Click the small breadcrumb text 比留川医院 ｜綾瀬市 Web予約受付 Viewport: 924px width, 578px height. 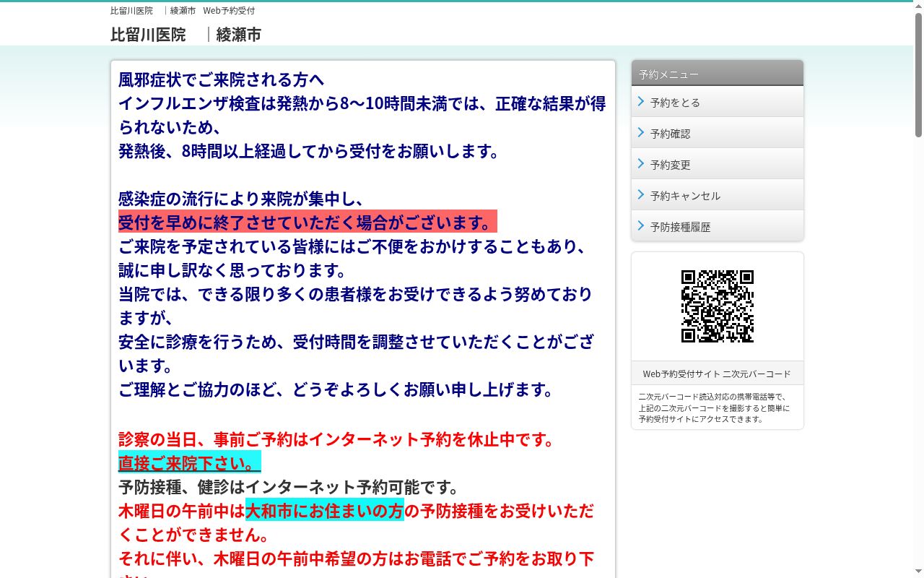tap(183, 11)
